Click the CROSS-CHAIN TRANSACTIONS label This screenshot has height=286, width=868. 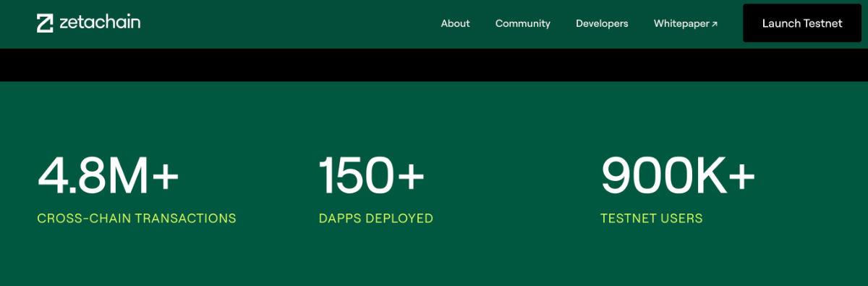tap(137, 218)
